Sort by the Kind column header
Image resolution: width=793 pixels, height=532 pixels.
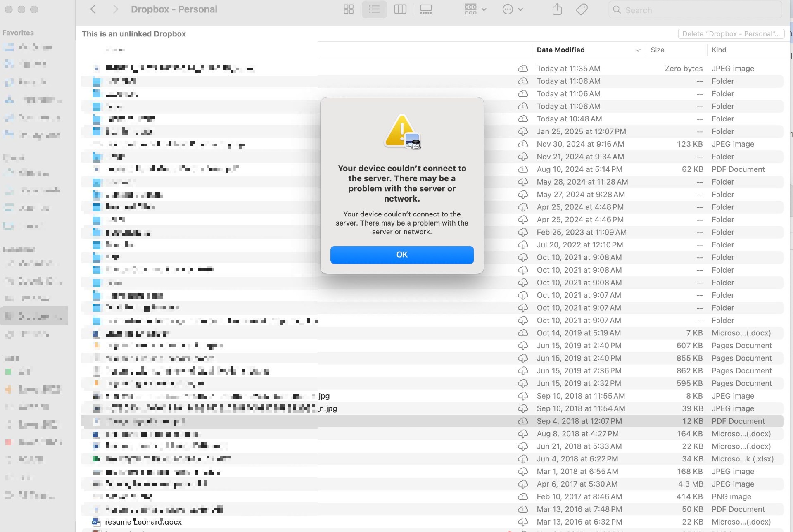[x=719, y=50]
